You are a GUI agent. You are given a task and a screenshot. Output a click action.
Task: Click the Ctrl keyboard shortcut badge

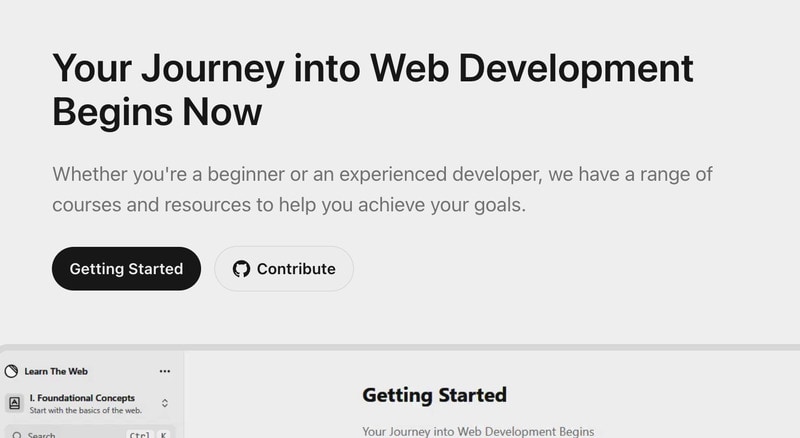coord(139,435)
